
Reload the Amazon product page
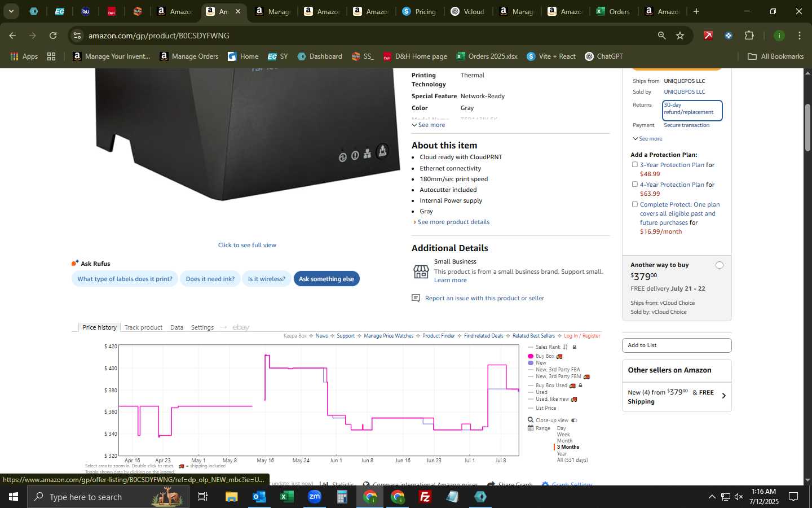point(53,36)
